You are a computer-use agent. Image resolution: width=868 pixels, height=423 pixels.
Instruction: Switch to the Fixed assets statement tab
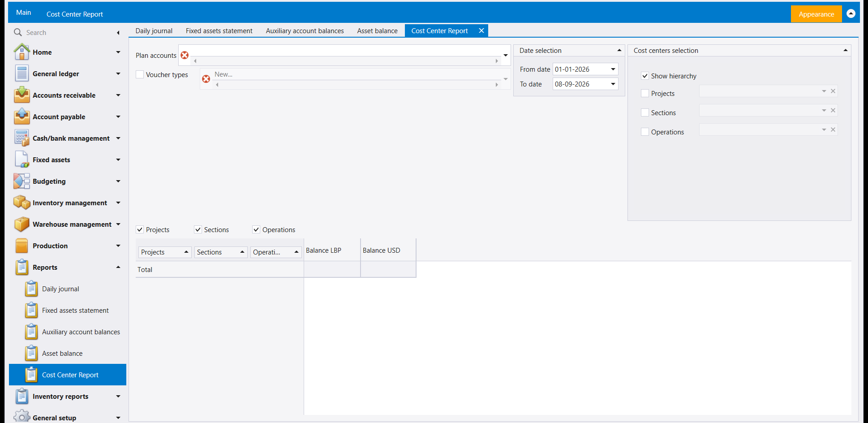219,30
